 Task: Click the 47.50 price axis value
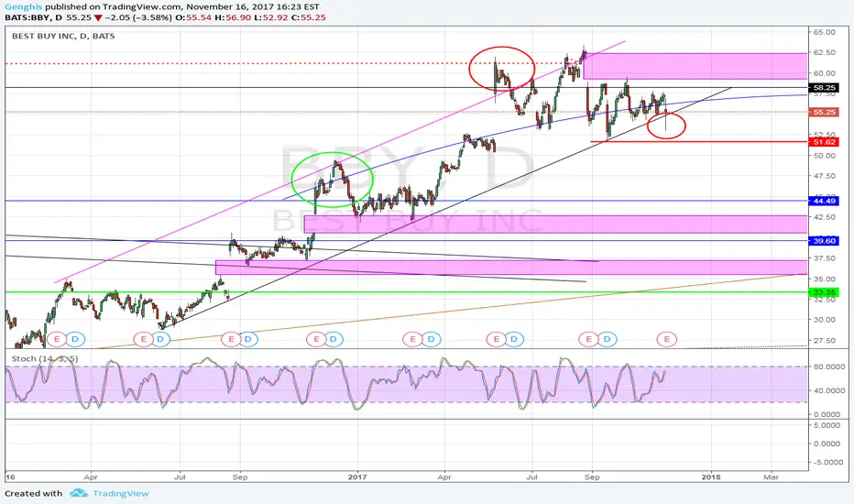pyautogui.click(x=825, y=176)
